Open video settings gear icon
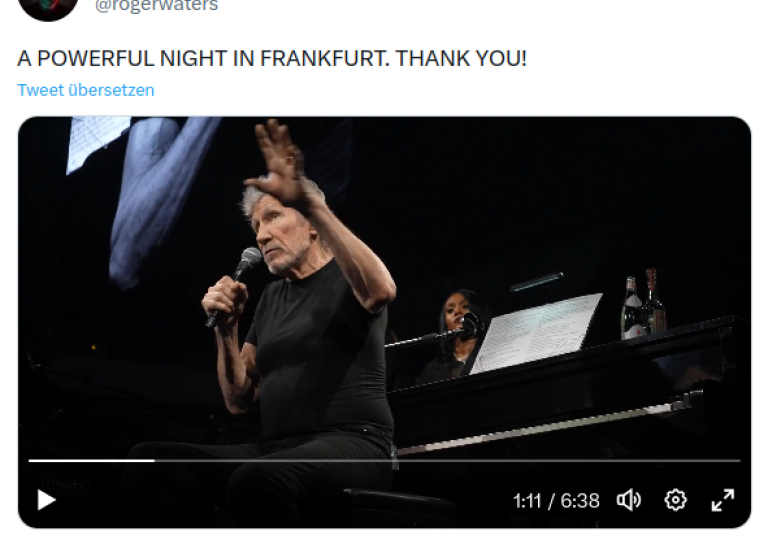The image size is (768, 540). [x=675, y=500]
